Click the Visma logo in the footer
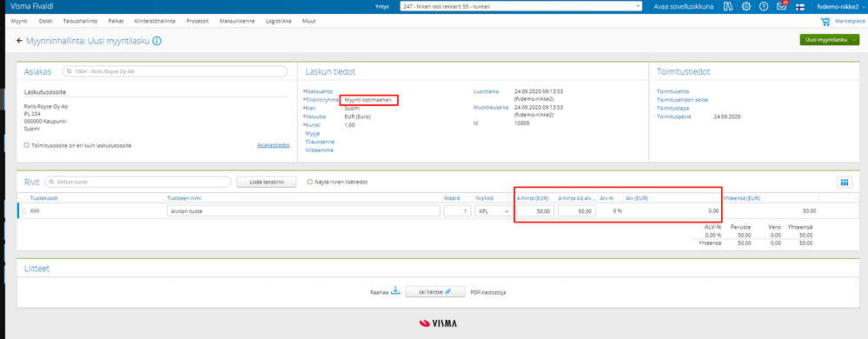Screen dimensions: 868x339 coord(439,323)
